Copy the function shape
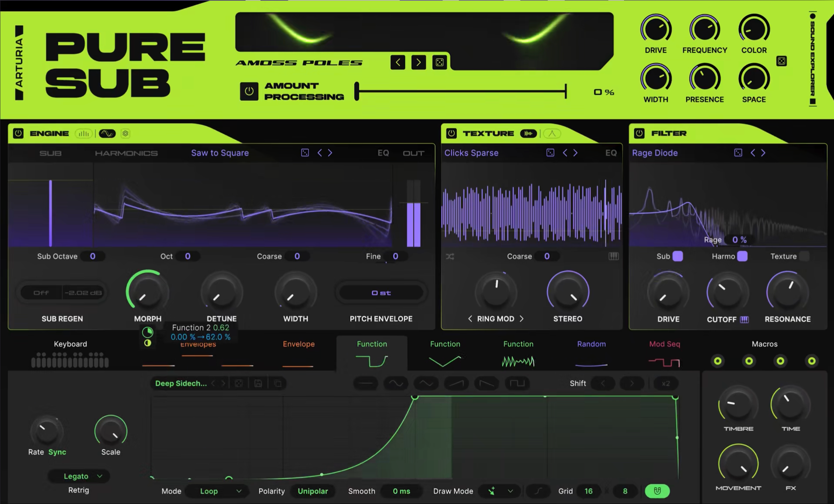The width and height of the screenshot is (834, 504). pos(277,383)
